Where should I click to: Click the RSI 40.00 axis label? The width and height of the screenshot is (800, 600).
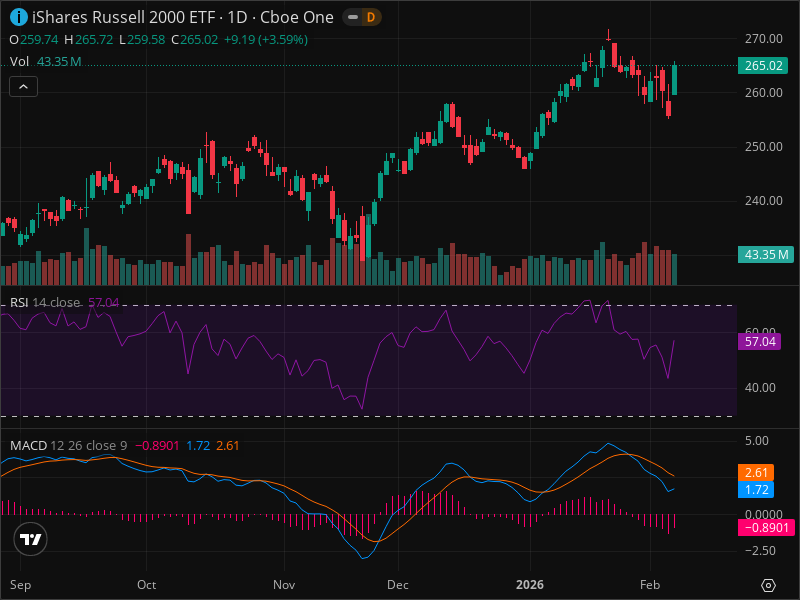click(x=760, y=388)
